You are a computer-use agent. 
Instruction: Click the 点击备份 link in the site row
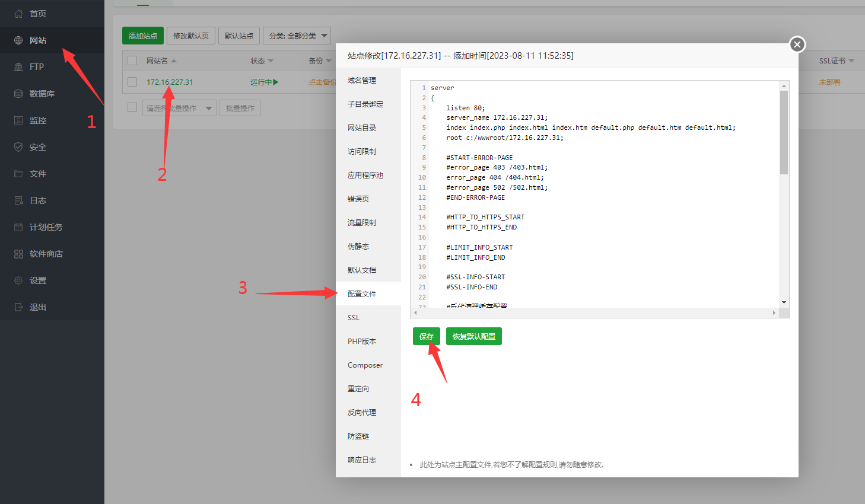pyautogui.click(x=322, y=82)
